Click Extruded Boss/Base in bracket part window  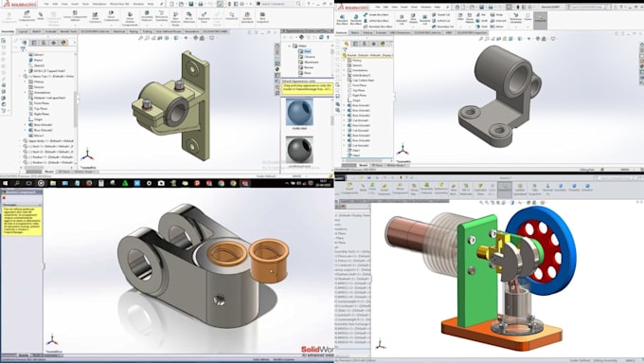342,19
